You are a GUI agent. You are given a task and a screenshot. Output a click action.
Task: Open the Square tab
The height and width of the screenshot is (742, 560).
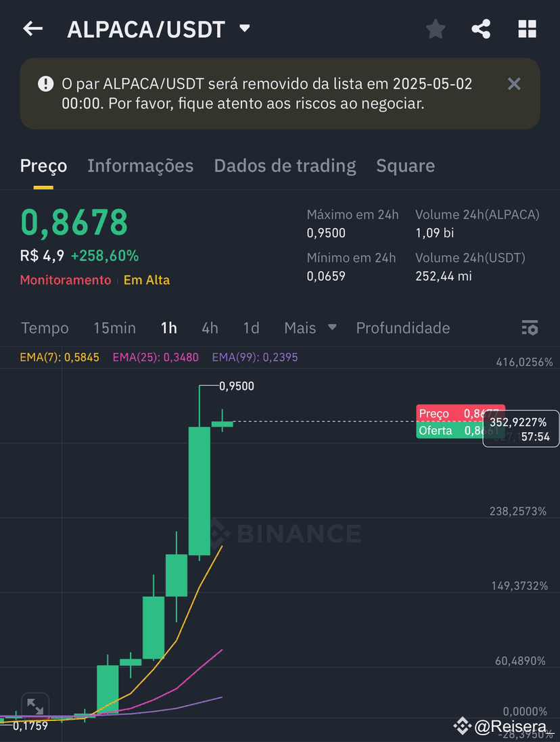coord(405,166)
